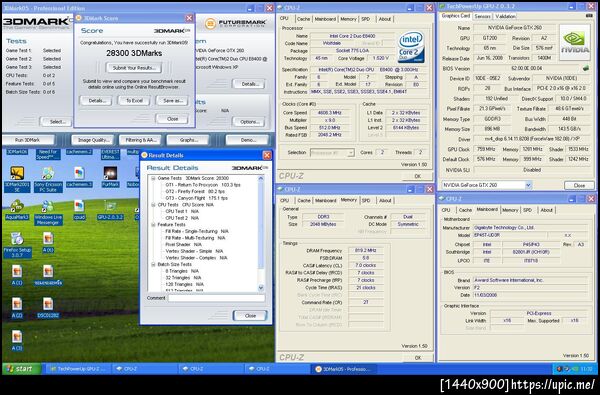Screen dimensions: 600x395
Task: Click Result Details scrollbar down arrow
Action: coord(261,287)
